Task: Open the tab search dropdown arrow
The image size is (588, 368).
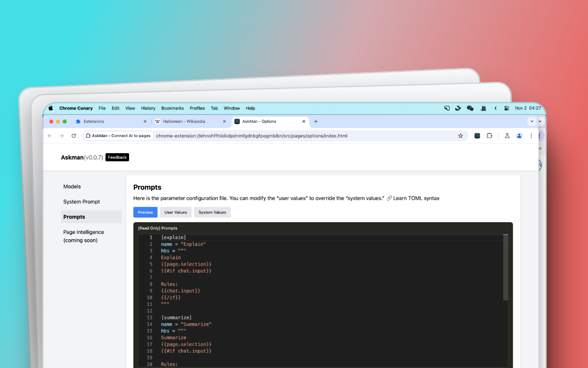Action: [532, 121]
